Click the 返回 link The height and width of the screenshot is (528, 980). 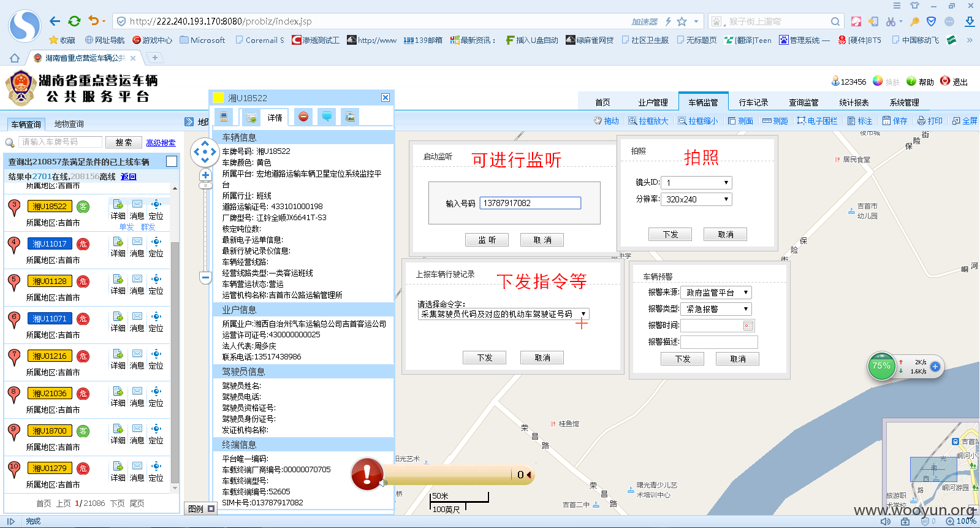click(x=129, y=177)
